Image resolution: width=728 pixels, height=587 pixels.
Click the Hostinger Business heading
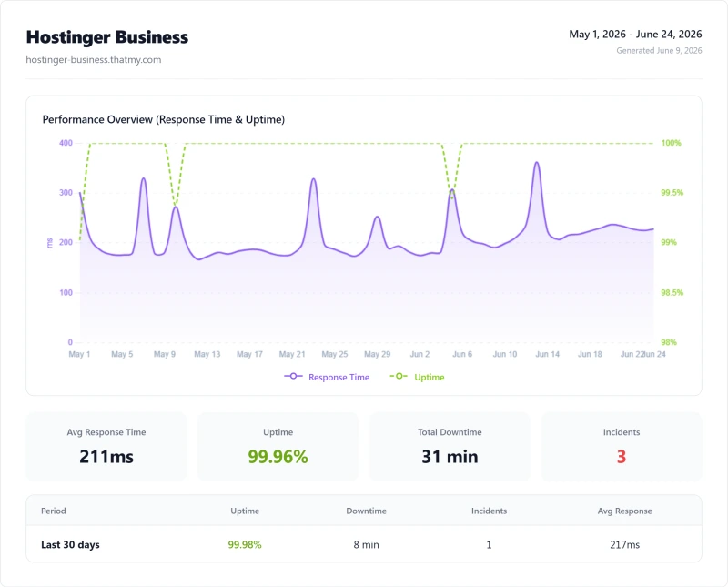point(107,37)
